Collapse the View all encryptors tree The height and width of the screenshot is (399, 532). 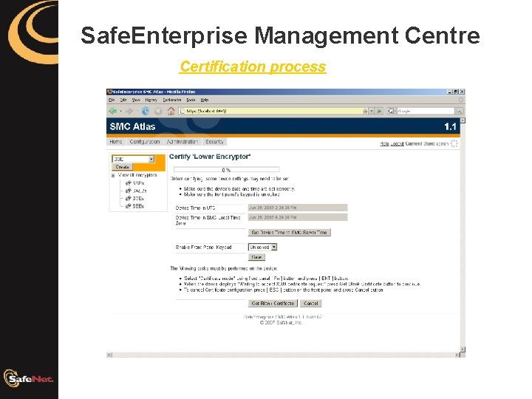pos(113,176)
